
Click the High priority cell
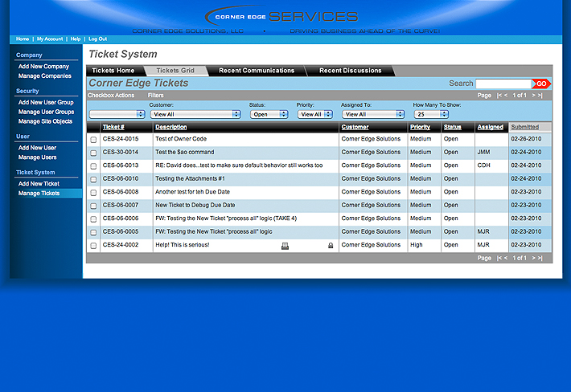[417, 245]
